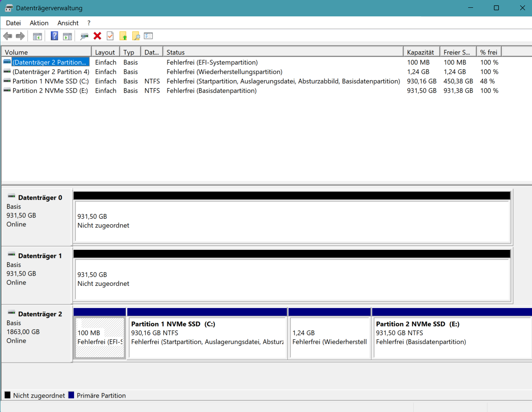
Task: Click the red X delete icon
Action: pyautogui.click(x=97, y=36)
